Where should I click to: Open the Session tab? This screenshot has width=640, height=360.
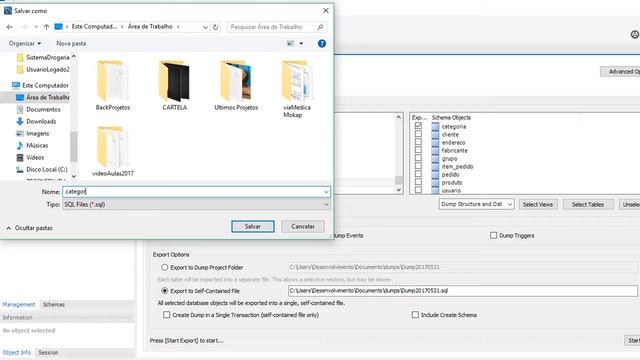coord(48,352)
